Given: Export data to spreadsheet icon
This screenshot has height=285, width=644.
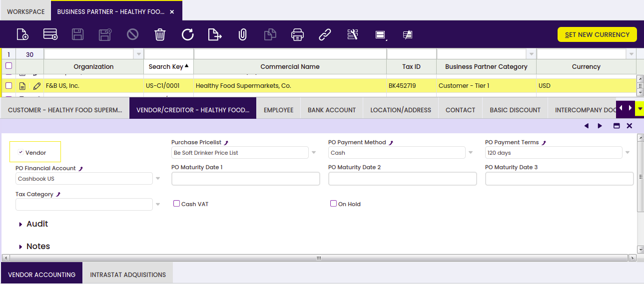Looking at the screenshot, I should [x=215, y=34].
